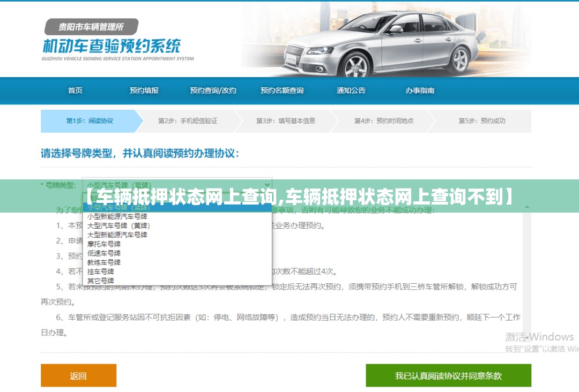579x392 pixels.
Task: Choose 小型新能源汽车号牌 from the dropdown list
Action: click(177, 216)
